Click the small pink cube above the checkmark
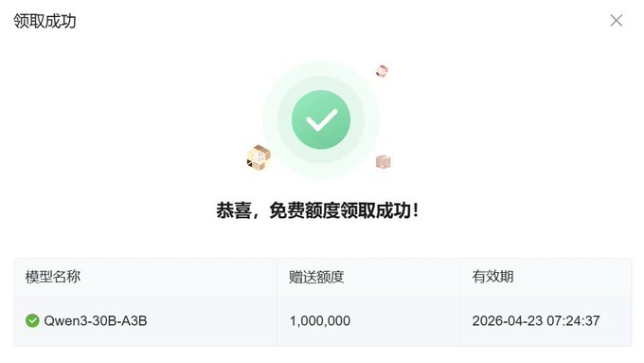 tap(382, 71)
